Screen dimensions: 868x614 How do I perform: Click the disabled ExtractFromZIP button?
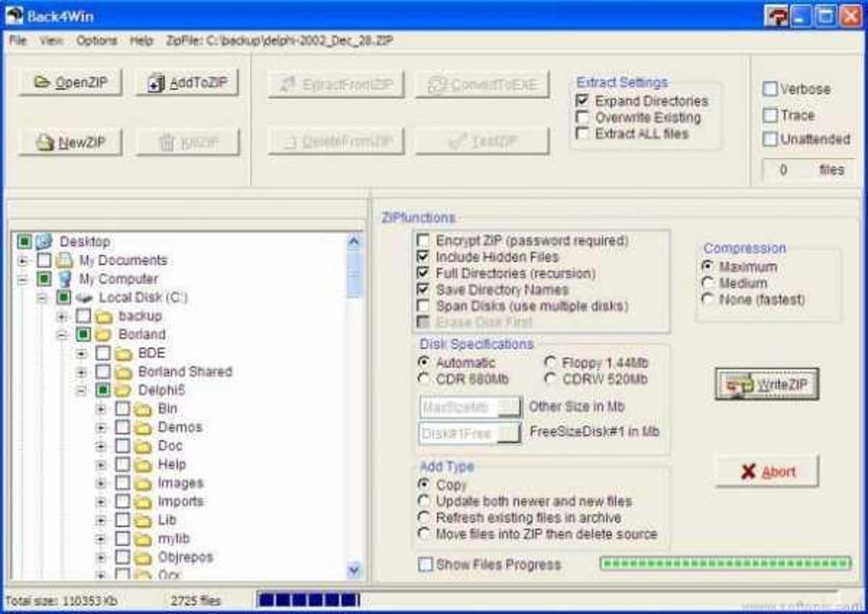336,84
